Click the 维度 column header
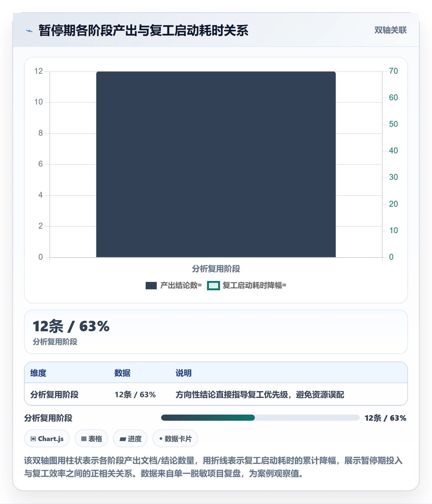This screenshot has width=432, height=504. click(38, 373)
